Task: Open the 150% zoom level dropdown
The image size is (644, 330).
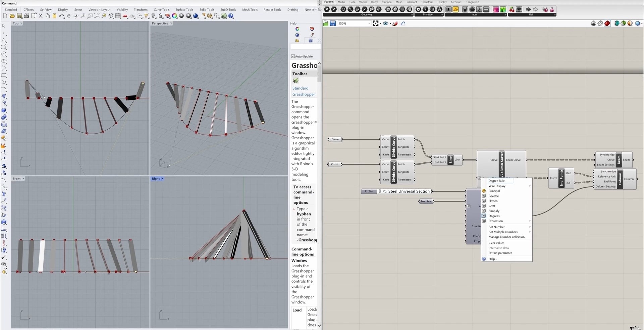Action: [x=368, y=23]
